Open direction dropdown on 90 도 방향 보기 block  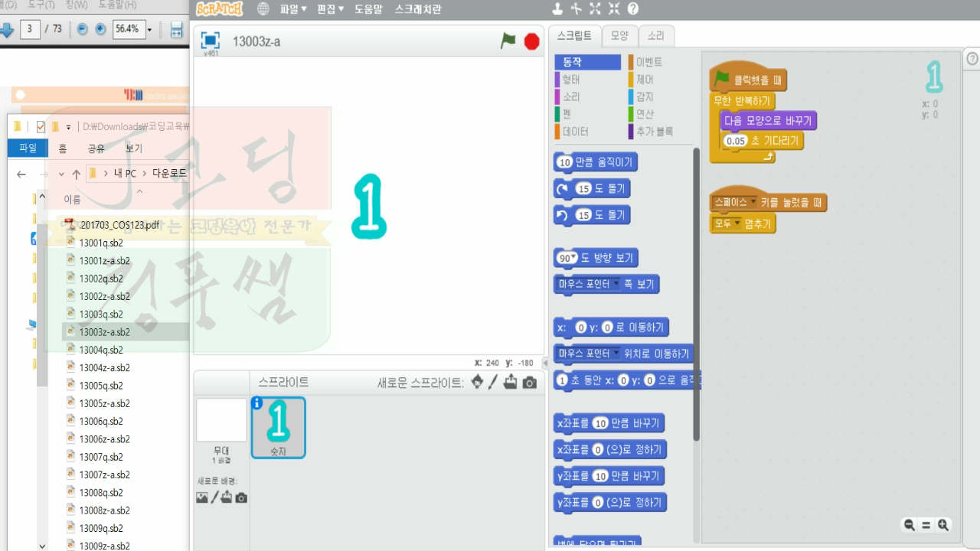click(573, 259)
